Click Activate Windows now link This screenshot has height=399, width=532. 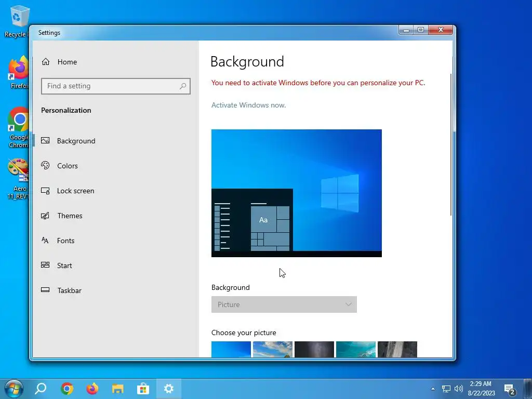[248, 105]
